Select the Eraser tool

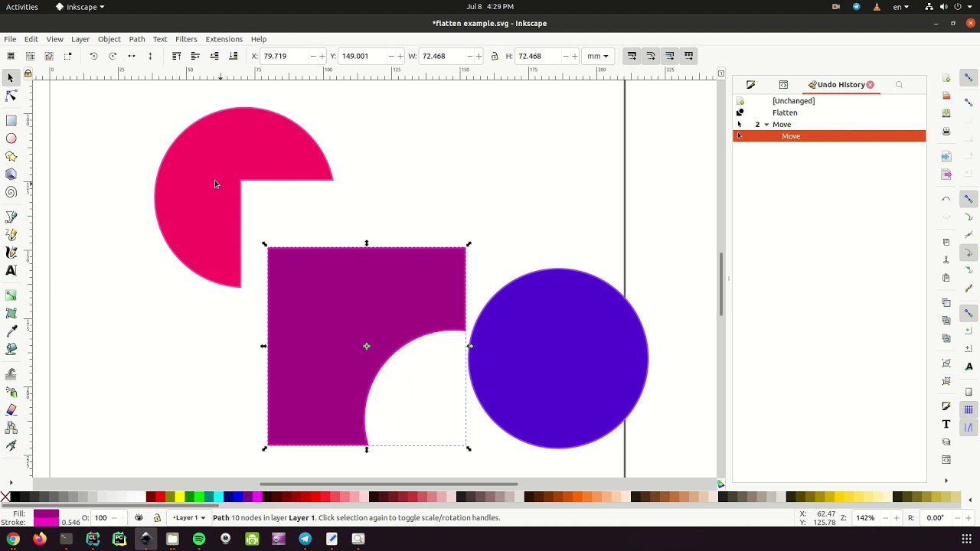point(11,410)
